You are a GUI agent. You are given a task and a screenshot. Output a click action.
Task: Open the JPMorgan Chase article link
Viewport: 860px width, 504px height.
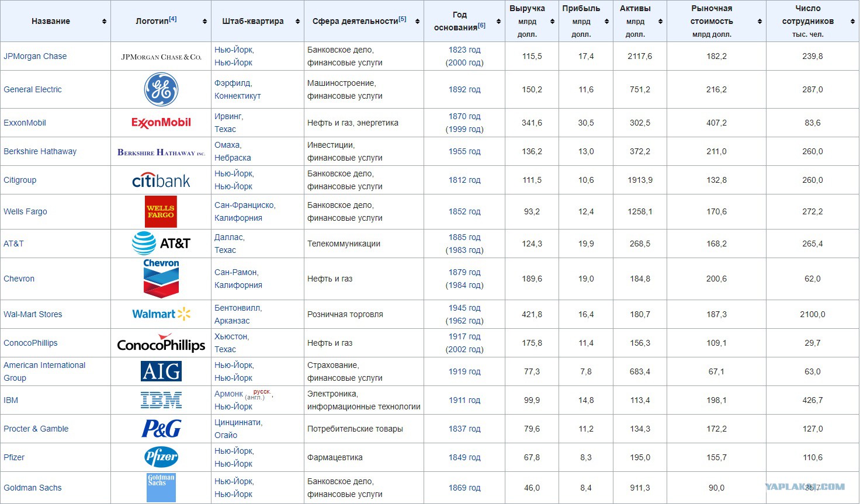click(35, 56)
